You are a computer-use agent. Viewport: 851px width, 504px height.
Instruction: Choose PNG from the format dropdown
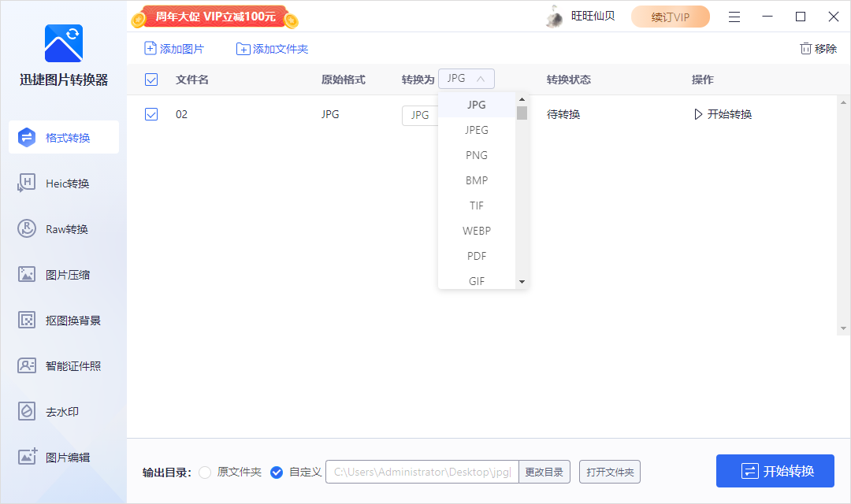click(476, 154)
